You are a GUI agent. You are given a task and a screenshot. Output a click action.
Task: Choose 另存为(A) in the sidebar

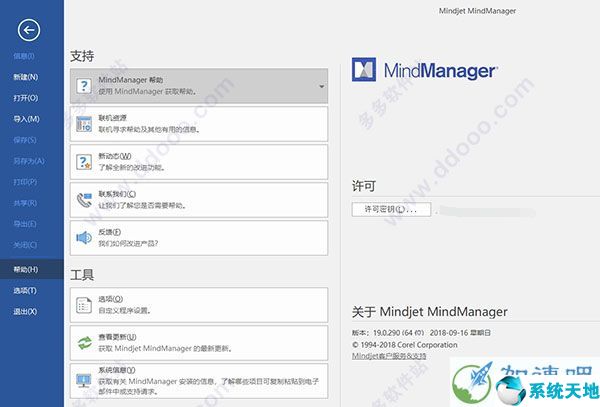[29, 161]
